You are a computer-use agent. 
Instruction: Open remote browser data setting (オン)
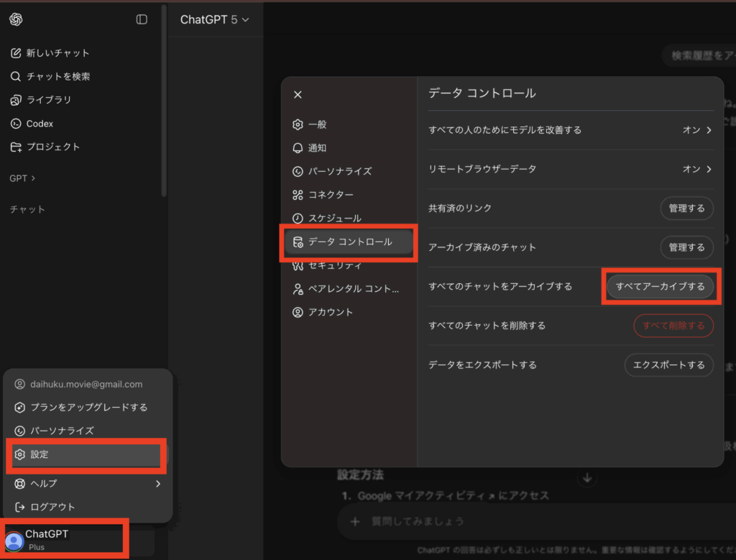696,169
